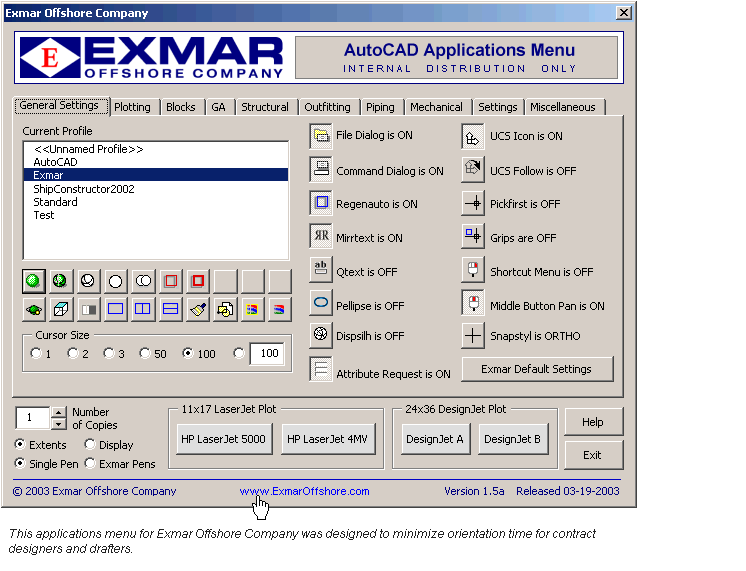Toggle File Dialog using its folder icon
The height and width of the screenshot is (571, 746).
tap(321, 136)
